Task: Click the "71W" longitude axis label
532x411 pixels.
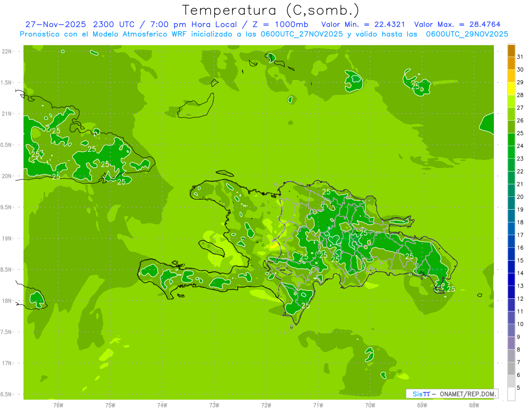Action: point(318,405)
